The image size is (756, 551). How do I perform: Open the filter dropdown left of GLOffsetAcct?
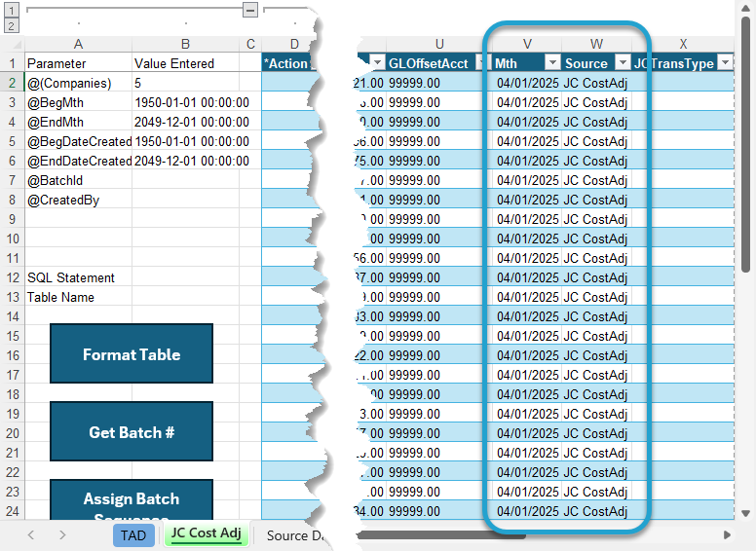[378, 62]
